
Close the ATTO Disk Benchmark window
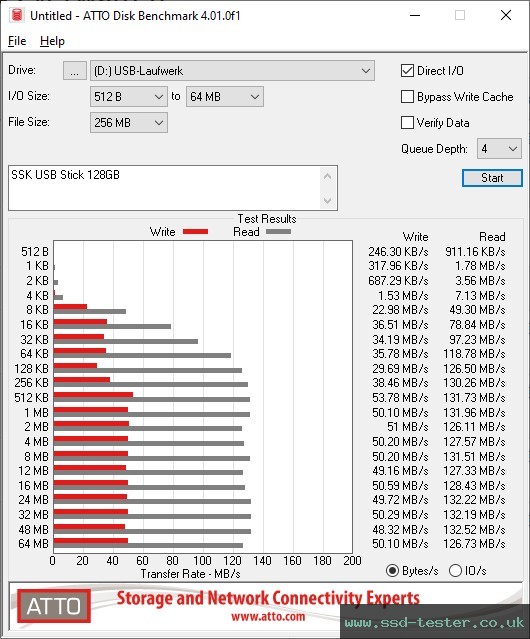tap(506, 15)
